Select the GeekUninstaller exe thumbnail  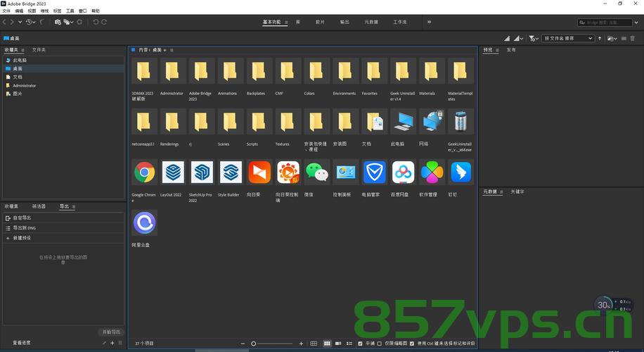pyautogui.click(x=461, y=121)
